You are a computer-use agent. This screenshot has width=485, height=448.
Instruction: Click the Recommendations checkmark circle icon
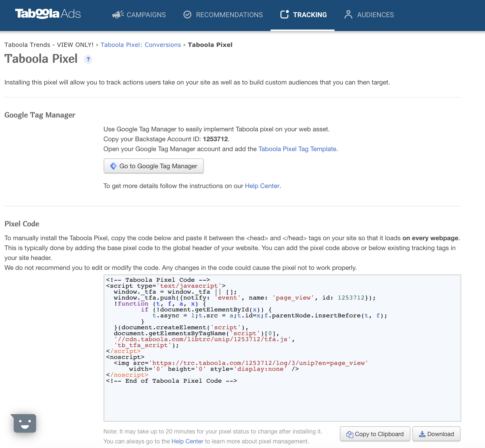point(187,15)
